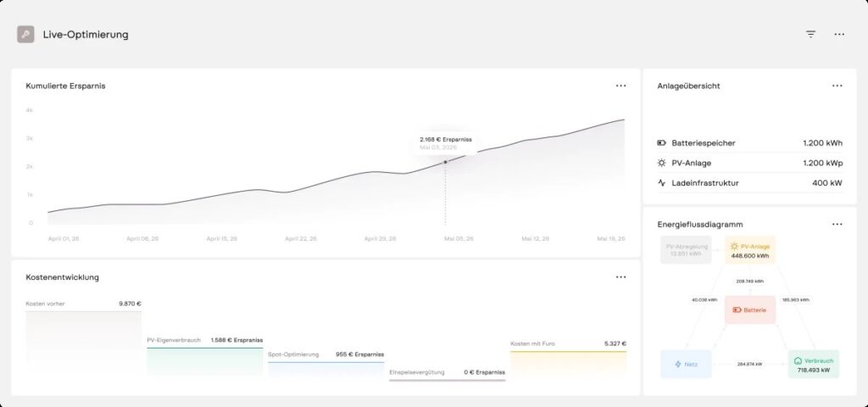The height and width of the screenshot is (407, 868).
Task: Select the Batterie node in energy flow
Action: pyautogui.click(x=750, y=310)
